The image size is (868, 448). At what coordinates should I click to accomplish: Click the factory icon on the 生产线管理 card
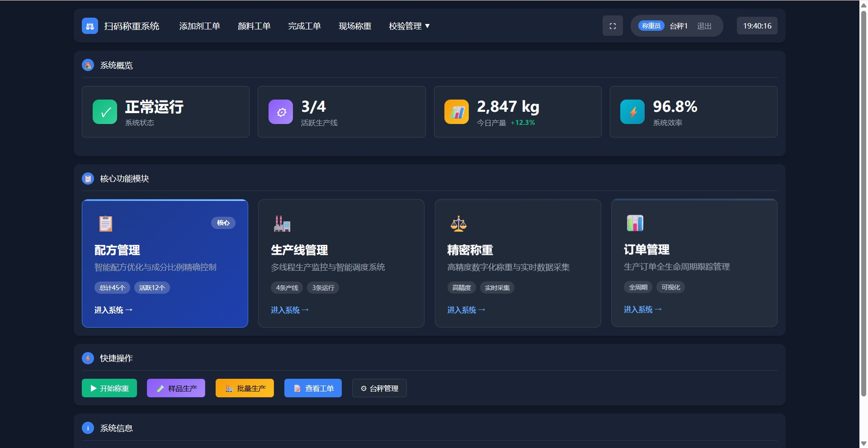click(x=282, y=223)
